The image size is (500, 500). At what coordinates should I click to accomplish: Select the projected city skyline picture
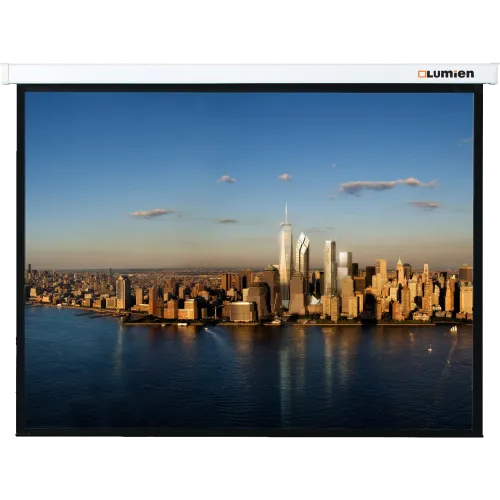point(249,260)
